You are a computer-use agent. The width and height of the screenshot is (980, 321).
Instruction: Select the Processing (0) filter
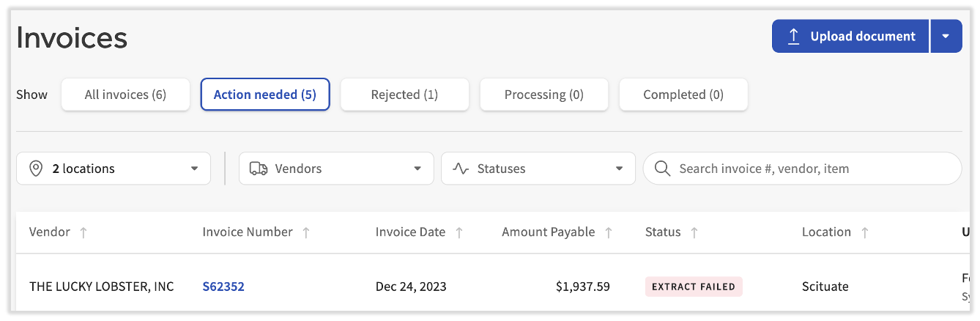click(x=543, y=95)
